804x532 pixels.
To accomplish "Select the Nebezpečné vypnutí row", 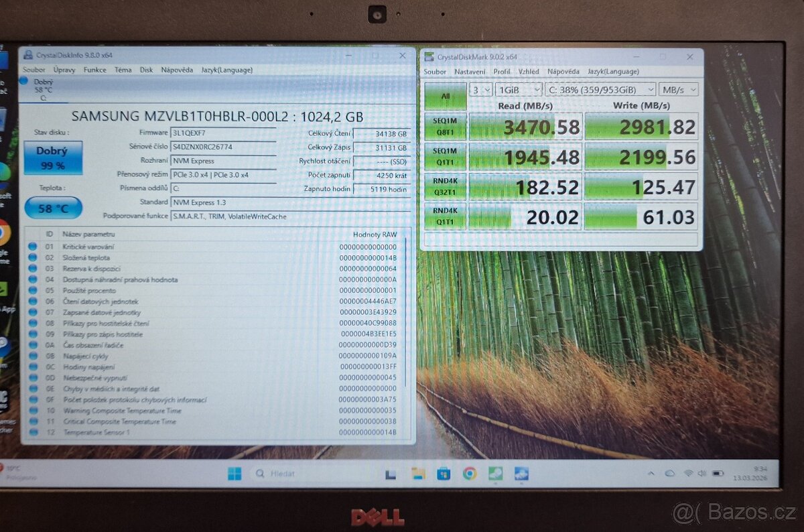I will (214, 378).
